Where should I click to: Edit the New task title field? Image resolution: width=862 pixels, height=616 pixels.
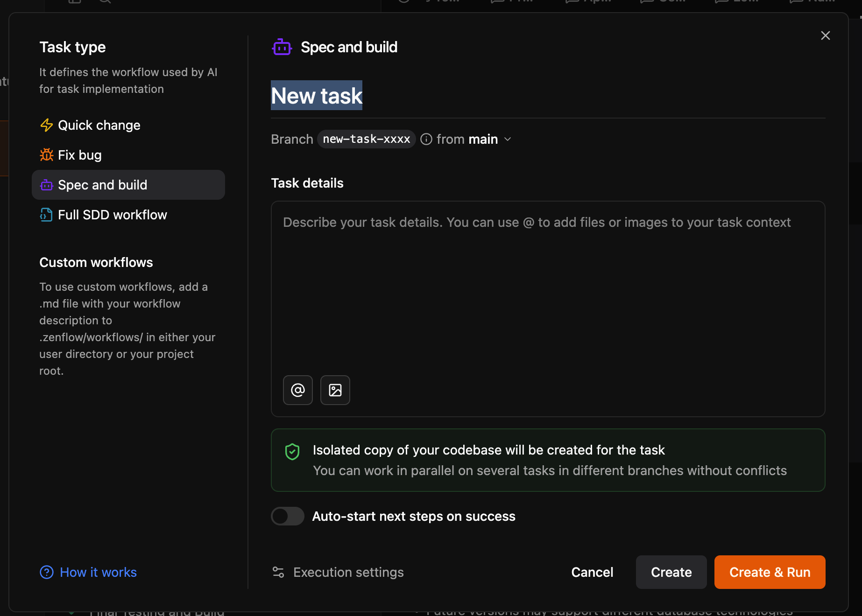[317, 95]
